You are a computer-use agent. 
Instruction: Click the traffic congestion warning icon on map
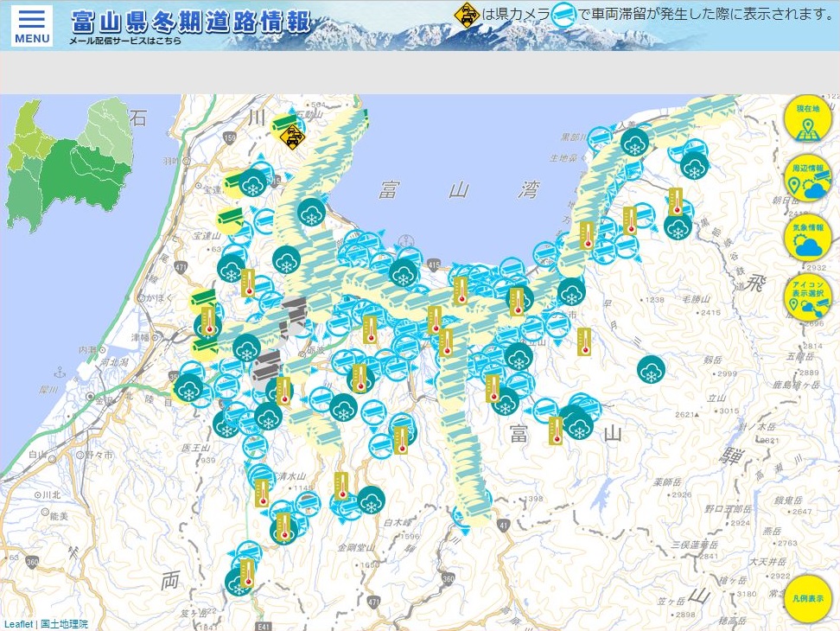coord(294,137)
